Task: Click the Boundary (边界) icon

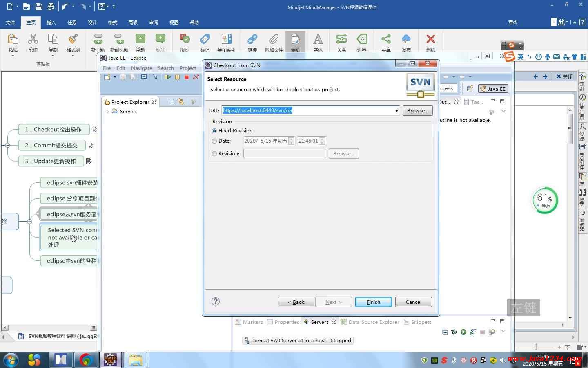Action: (x=362, y=39)
